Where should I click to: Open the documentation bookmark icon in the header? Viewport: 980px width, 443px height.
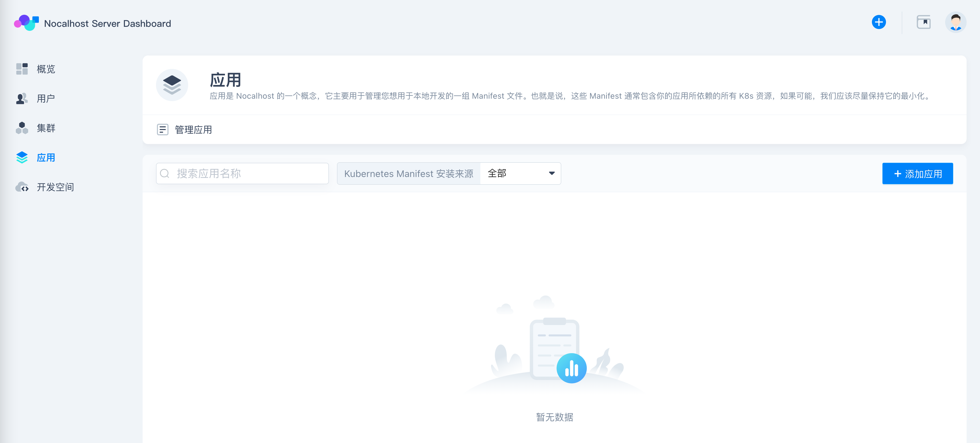point(924,22)
